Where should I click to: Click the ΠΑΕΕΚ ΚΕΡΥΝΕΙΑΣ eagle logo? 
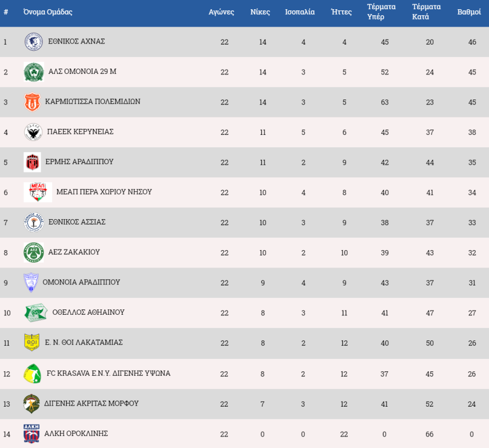click(x=33, y=132)
